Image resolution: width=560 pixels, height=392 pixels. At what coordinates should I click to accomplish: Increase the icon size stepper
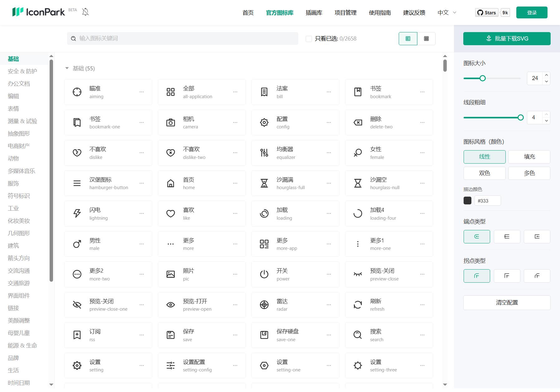pyautogui.click(x=546, y=75)
